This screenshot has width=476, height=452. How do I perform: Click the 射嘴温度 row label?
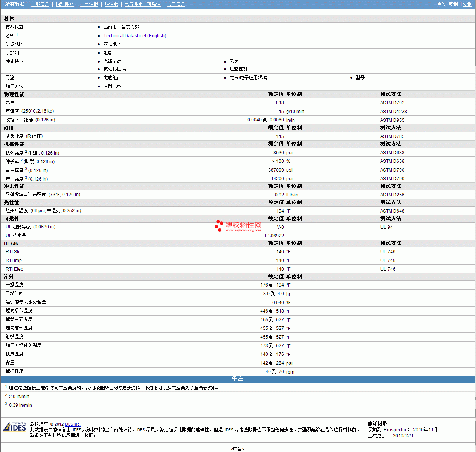[14, 337]
